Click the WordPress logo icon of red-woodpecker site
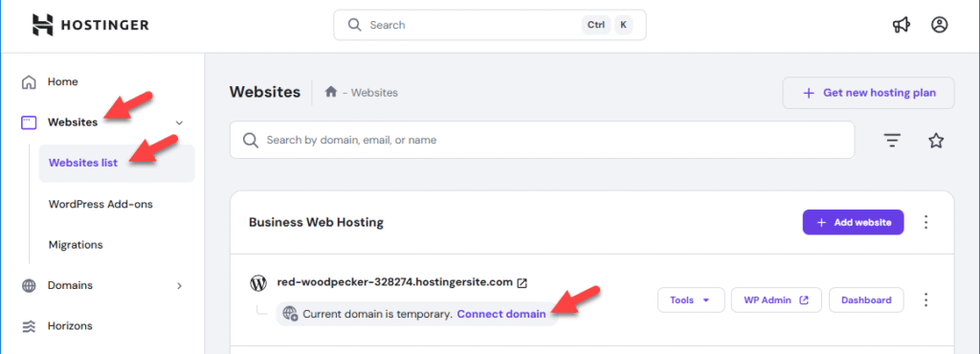980x354 pixels. [x=258, y=283]
